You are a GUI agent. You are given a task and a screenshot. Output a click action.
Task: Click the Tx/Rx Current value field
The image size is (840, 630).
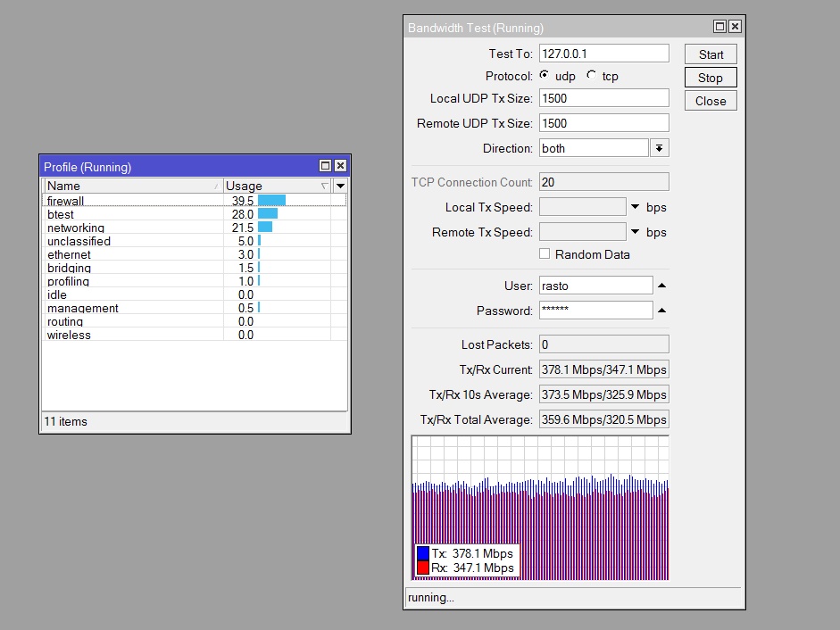tap(604, 369)
